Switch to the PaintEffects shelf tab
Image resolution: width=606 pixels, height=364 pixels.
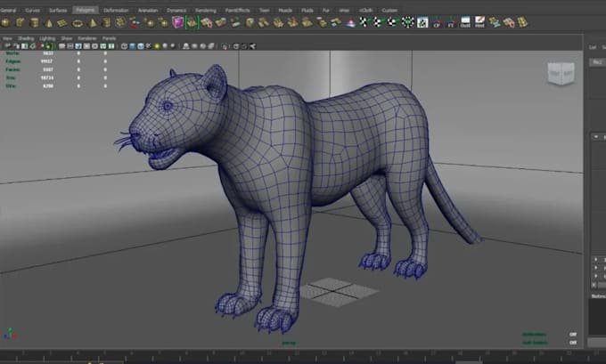(x=237, y=11)
